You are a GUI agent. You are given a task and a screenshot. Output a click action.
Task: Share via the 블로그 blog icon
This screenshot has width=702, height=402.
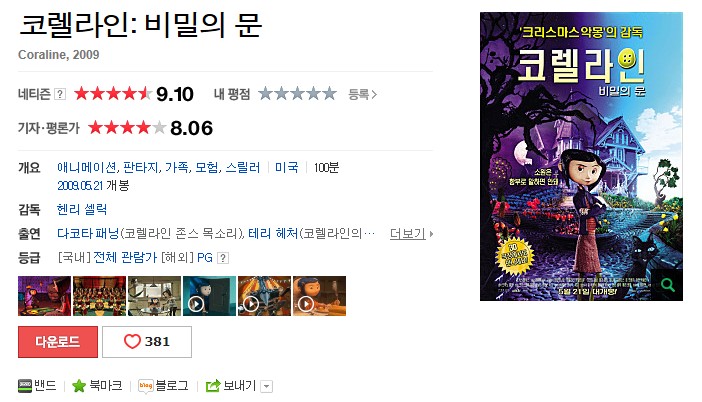click(x=146, y=385)
